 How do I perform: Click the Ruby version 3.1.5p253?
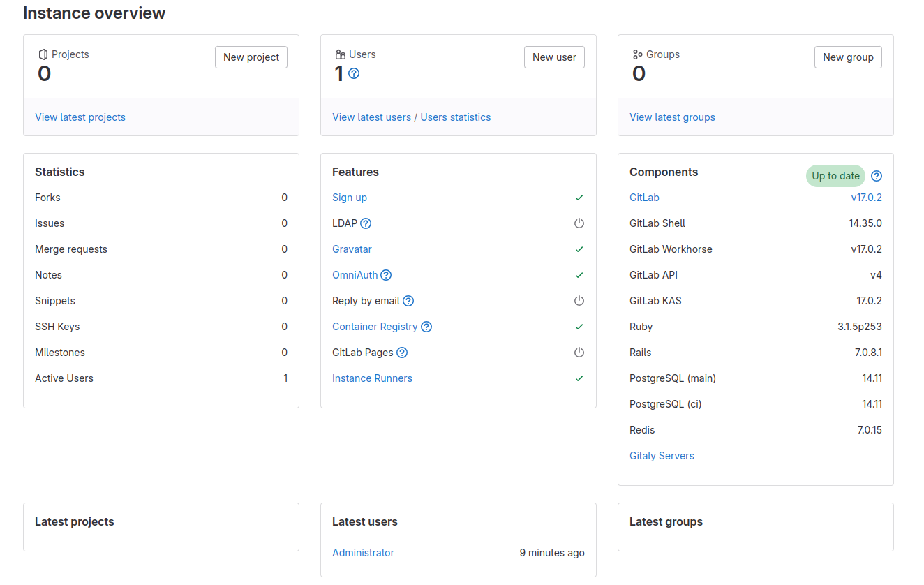(860, 327)
